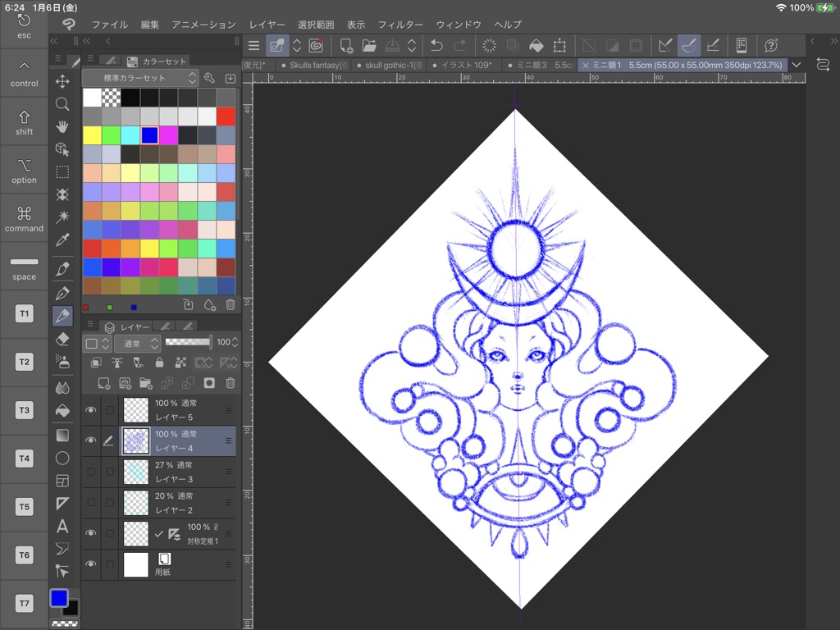This screenshot has width=840, height=630.
Task: Hide the 対称定規 1 layer eye icon
Action: point(91,533)
